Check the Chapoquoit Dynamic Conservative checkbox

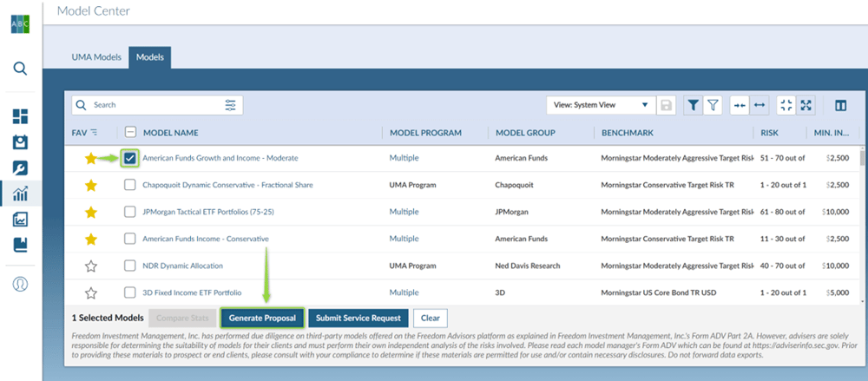point(130,185)
